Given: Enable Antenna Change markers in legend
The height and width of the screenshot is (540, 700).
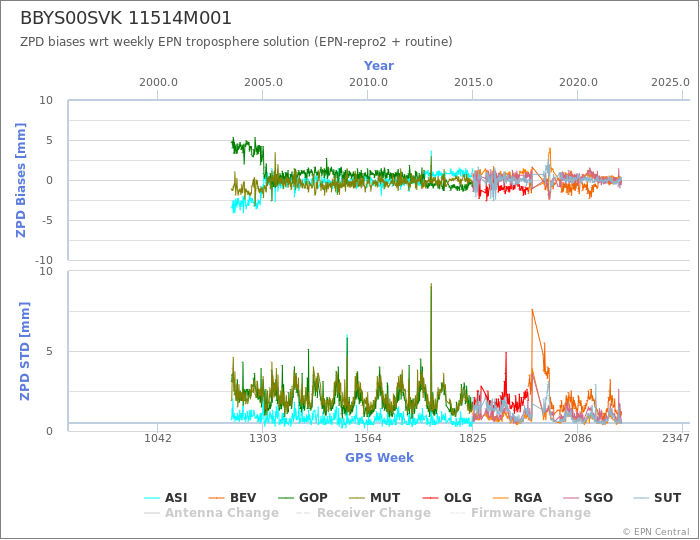Looking at the screenshot, I should pos(212,513).
